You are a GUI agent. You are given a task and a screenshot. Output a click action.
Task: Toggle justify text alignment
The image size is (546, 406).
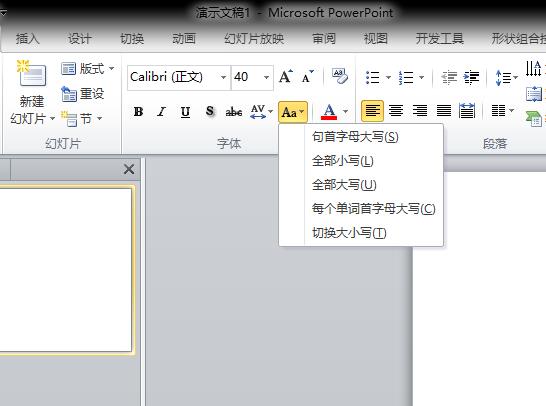(x=444, y=111)
